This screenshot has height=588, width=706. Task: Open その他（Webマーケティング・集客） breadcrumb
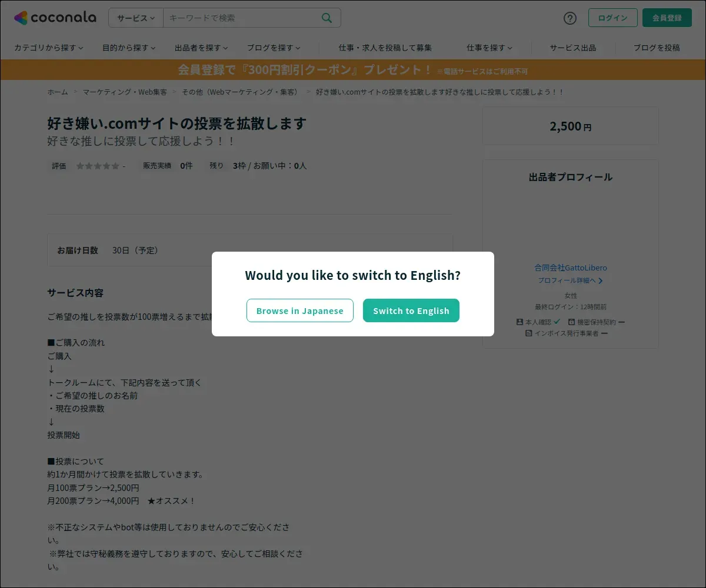pyautogui.click(x=241, y=92)
